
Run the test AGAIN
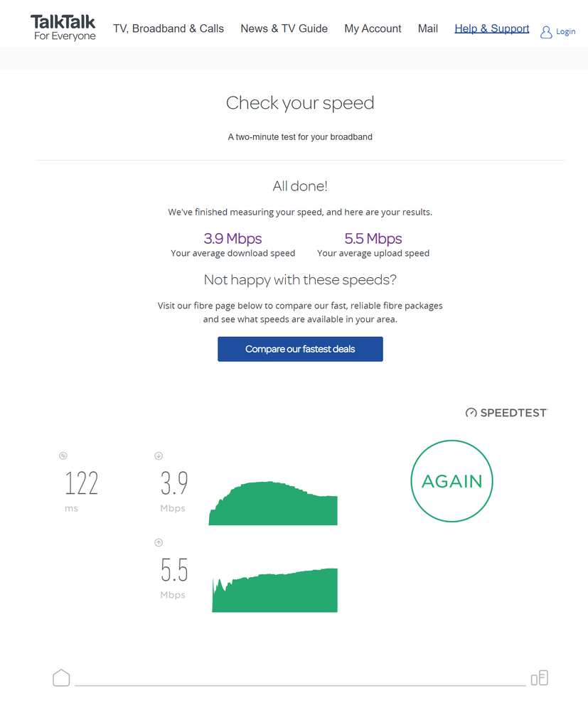451,481
